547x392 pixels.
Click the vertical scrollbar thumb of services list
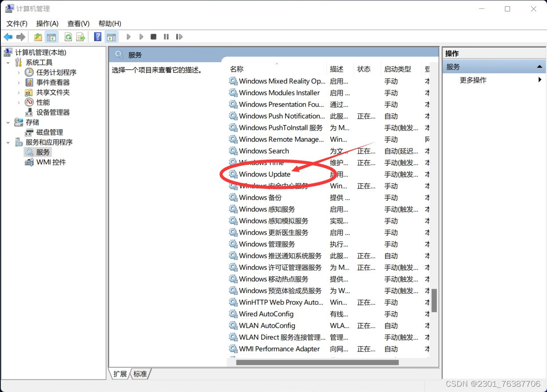(x=434, y=301)
